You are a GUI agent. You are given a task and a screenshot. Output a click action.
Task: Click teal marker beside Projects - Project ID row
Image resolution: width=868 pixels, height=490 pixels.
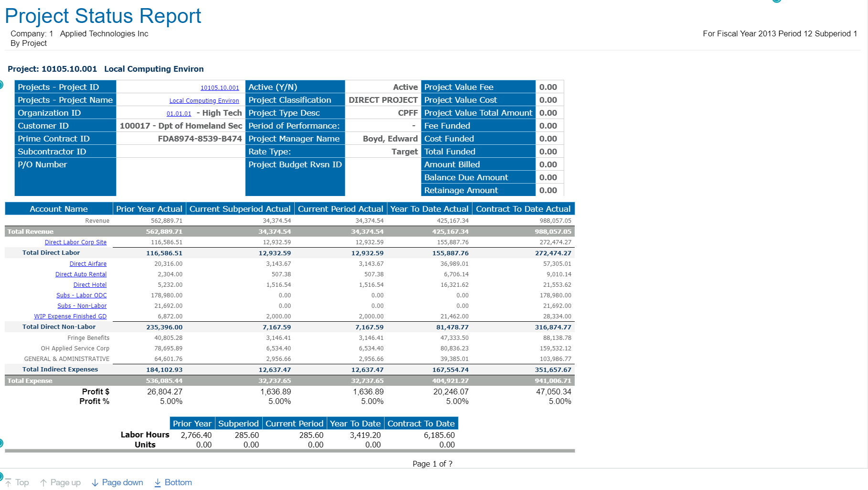1,85
